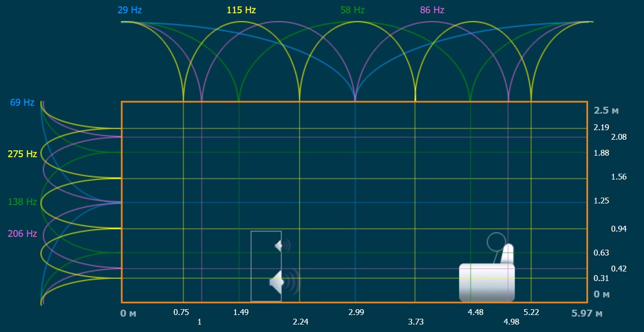Click the blue 69 Hz label
This screenshot has width=644, height=332.
22,103
